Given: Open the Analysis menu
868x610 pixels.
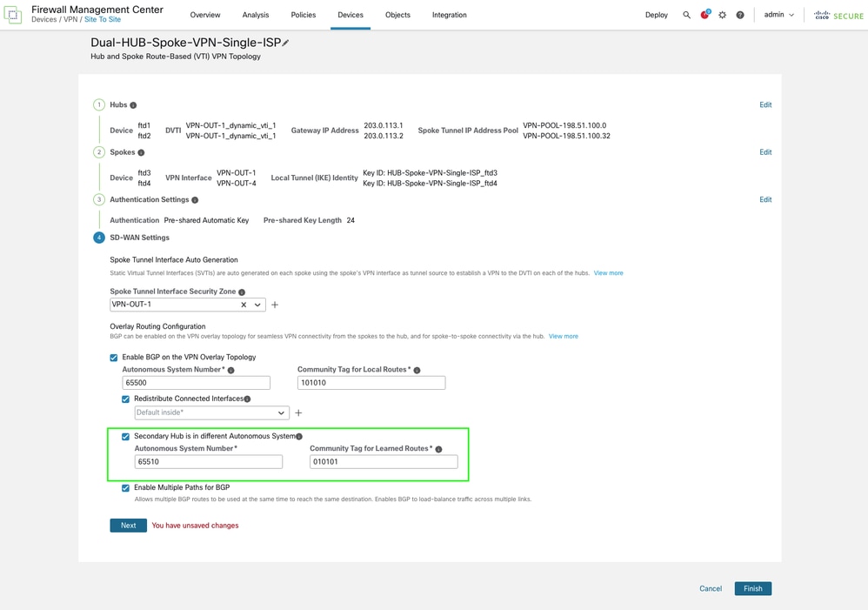Looking at the screenshot, I should click(256, 15).
